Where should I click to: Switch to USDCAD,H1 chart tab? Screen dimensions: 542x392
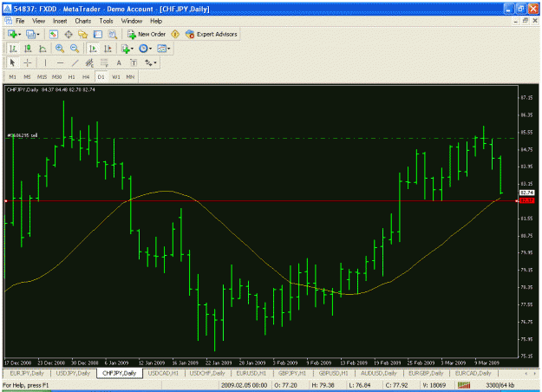pos(163,373)
